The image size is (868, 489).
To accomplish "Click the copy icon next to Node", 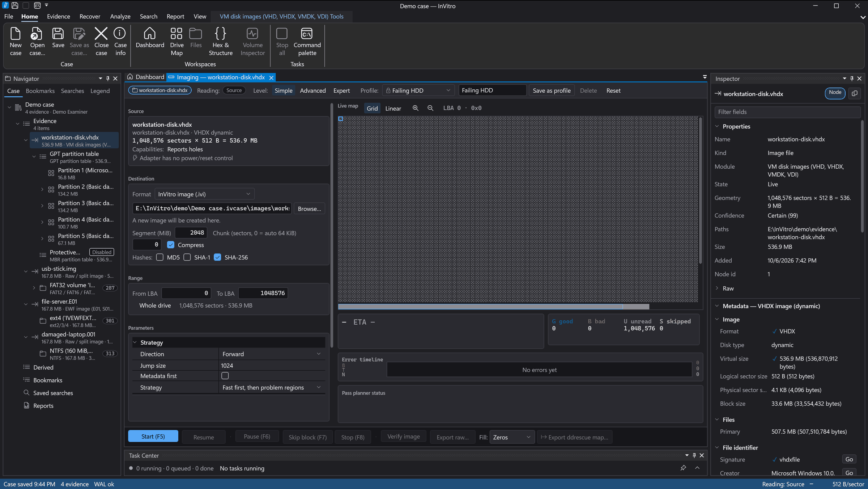I will point(855,93).
